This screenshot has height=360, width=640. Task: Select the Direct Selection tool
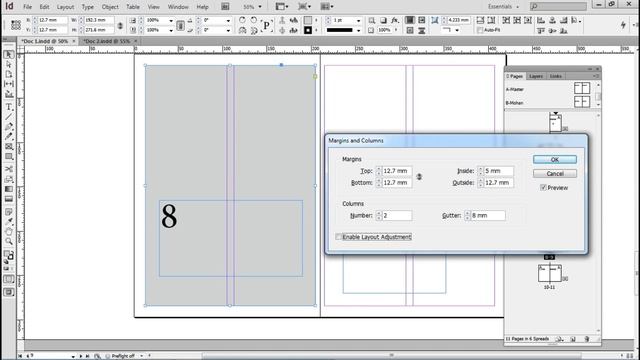point(9,64)
